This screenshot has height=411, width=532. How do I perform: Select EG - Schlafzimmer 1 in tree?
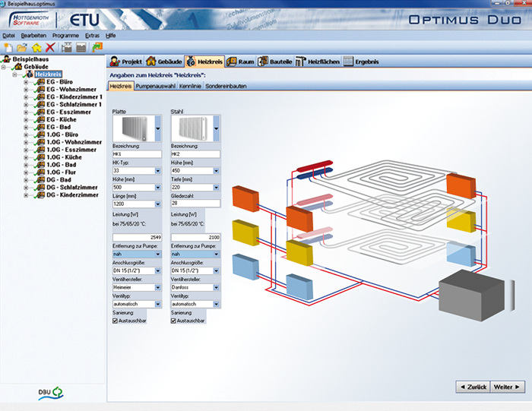pyautogui.click(x=74, y=104)
